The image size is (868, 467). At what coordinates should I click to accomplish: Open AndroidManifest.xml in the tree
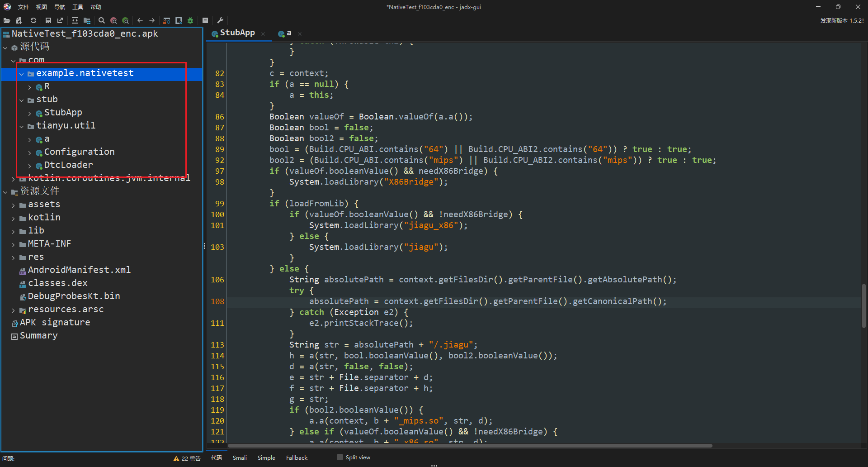pyautogui.click(x=79, y=270)
